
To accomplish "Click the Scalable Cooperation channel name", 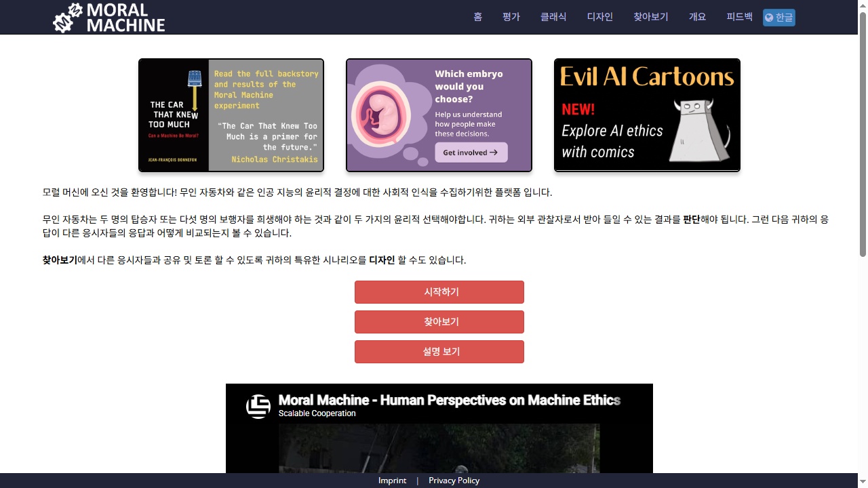I will point(317,413).
